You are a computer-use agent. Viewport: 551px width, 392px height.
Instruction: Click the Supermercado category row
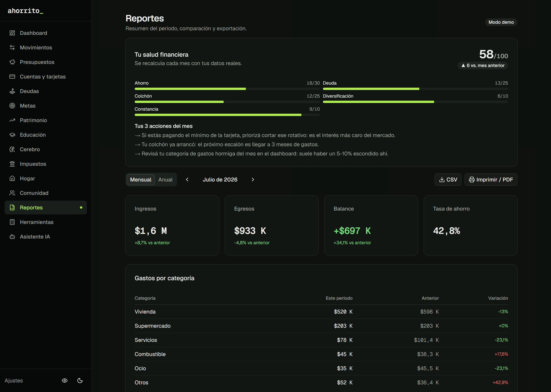[x=321, y=326]
